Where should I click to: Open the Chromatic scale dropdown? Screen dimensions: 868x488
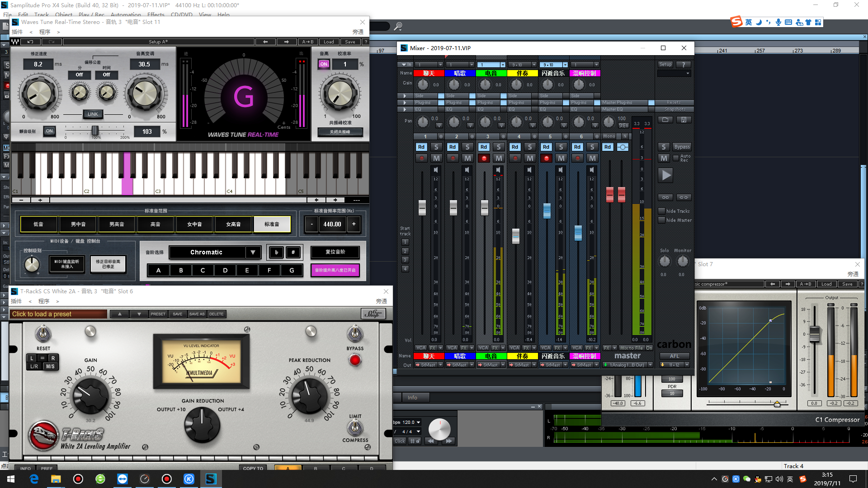253,252
